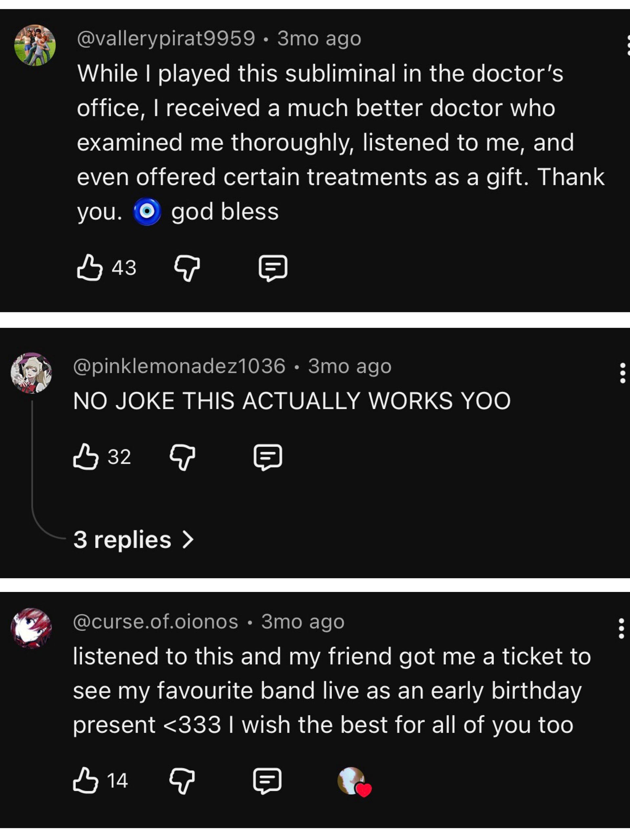Visit @curse.of.oionos channel via username
The image size is (630, 840).
pyautogui.click(x=156, y=622)
